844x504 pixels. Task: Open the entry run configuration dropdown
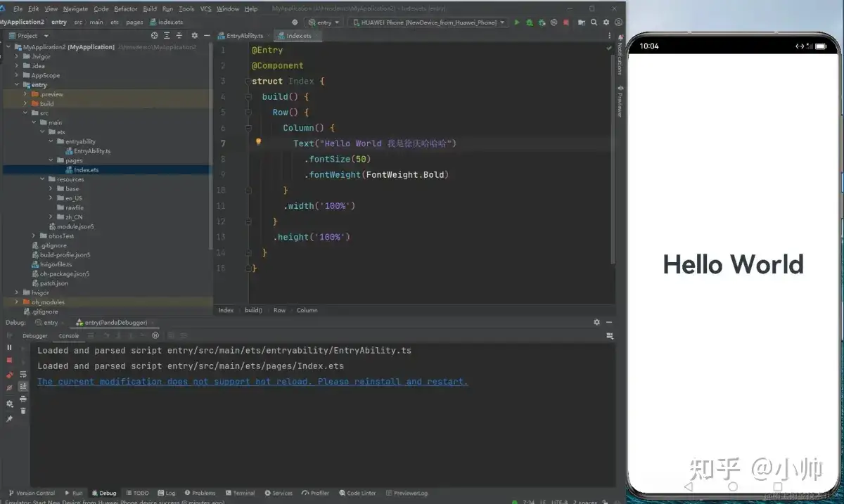tap(324, 22)
